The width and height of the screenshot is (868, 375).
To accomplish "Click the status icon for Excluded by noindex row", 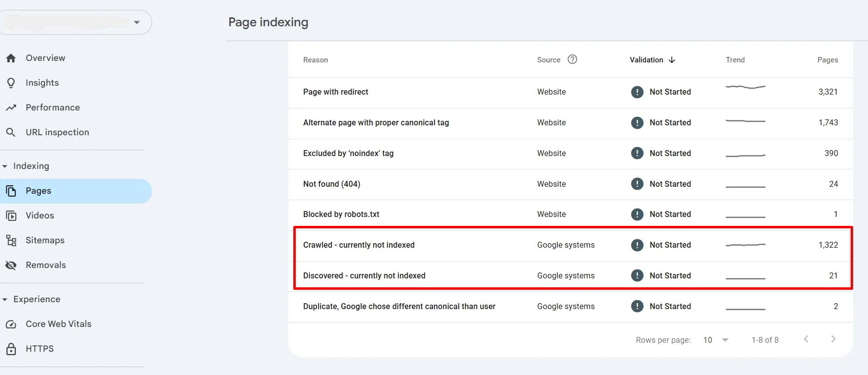I will [637, 154].
